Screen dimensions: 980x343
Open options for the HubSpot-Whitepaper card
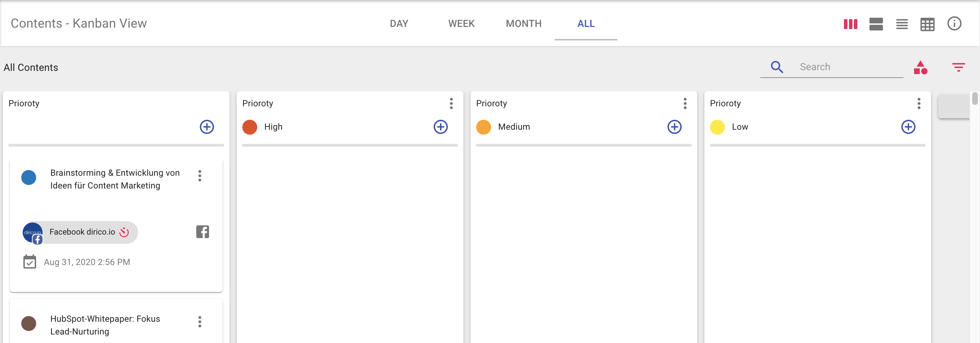tap(200, 322)
